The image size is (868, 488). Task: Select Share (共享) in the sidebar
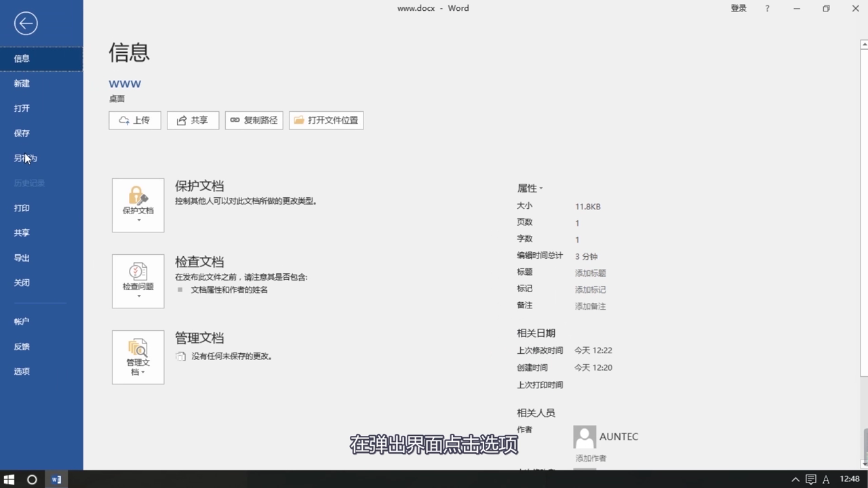tap(41, 233)
